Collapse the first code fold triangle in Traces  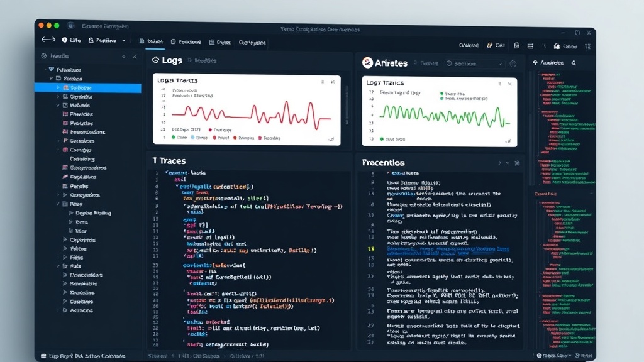167,172
